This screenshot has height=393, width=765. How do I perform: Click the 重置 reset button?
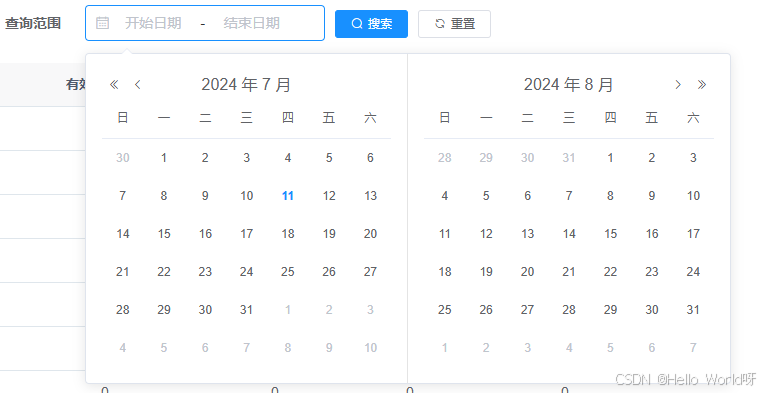pyautogui.click(x=454, y=24)
